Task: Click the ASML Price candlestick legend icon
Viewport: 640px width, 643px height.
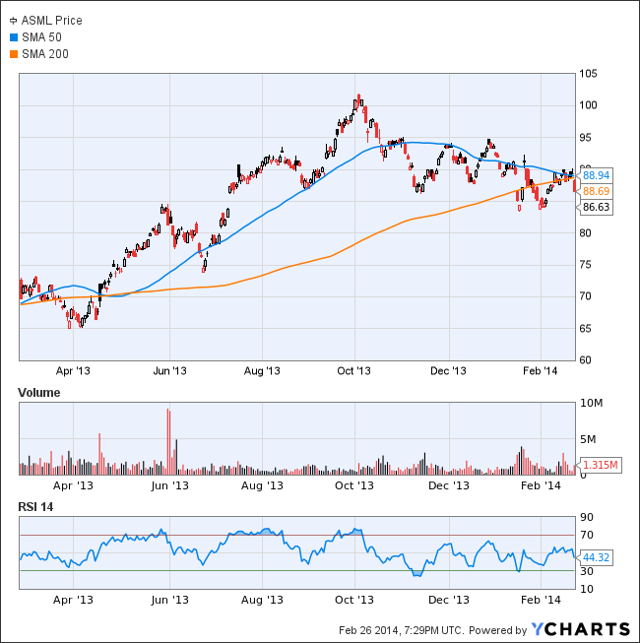Action: (14, 21)
